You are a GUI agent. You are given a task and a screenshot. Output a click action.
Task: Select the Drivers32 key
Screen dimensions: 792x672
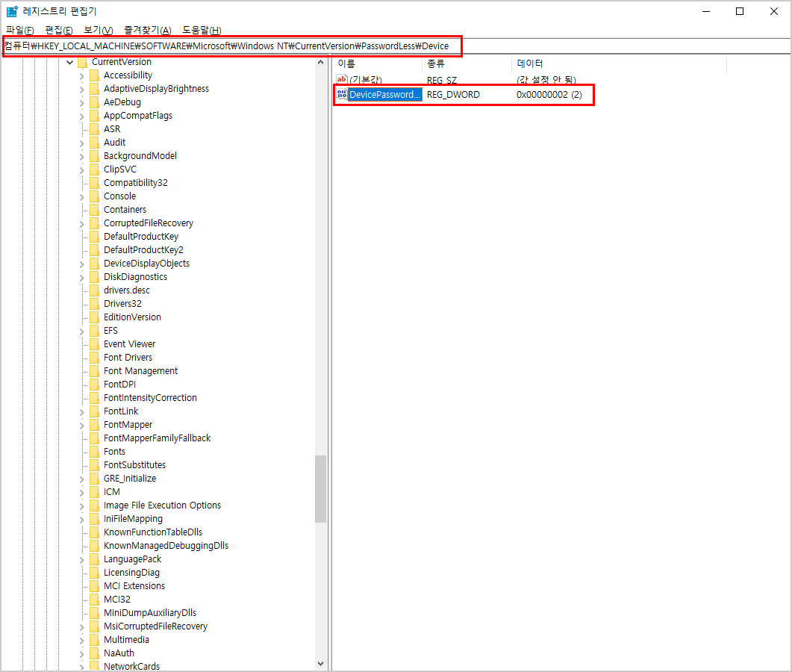pyautogui.click(x=122, y=303)
